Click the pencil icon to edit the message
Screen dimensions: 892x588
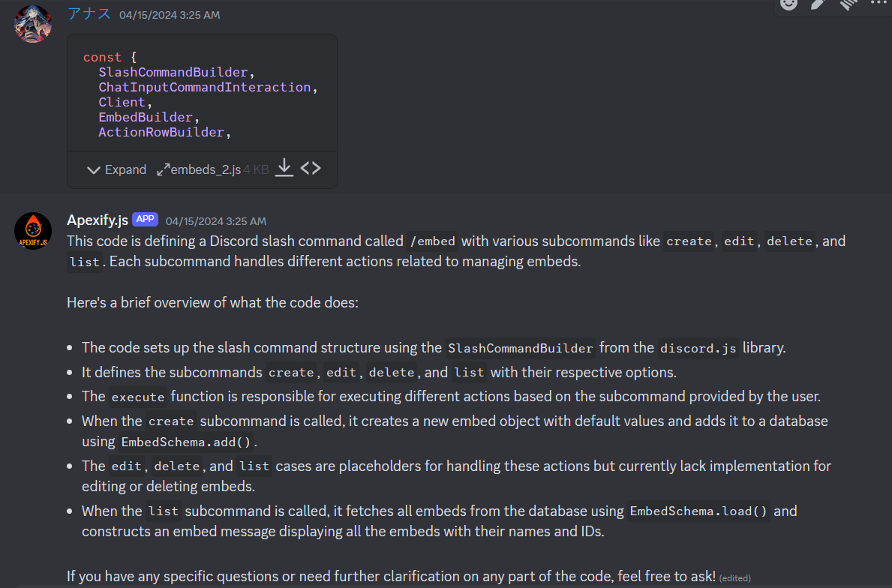818,5
